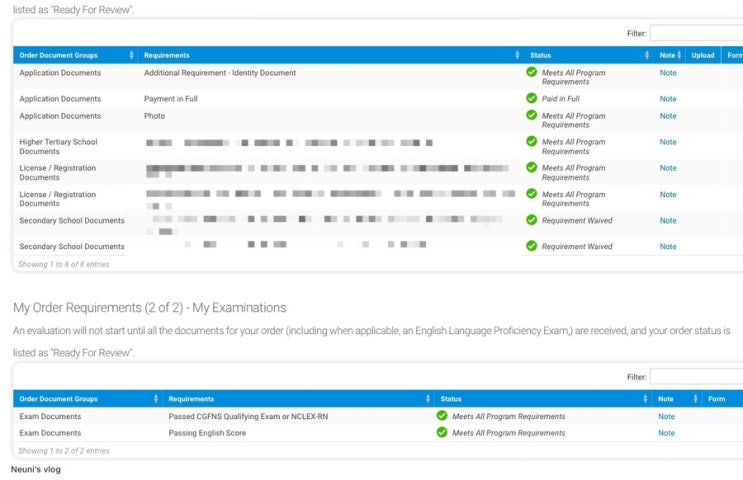743x480 pixels.
Task: Sort first table by Order Document Groups arrows
Action: point(131,55)
